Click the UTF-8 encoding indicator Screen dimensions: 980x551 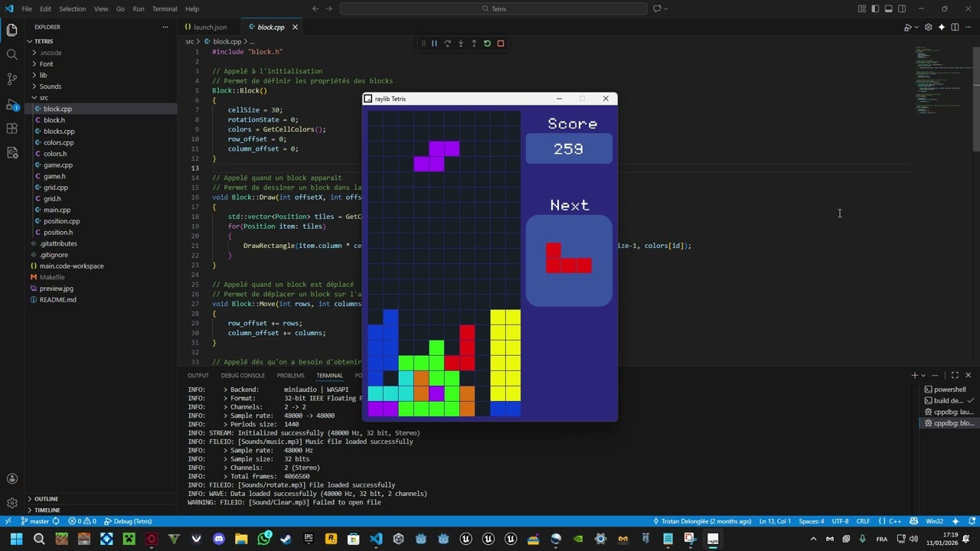(x=840, y=521)
